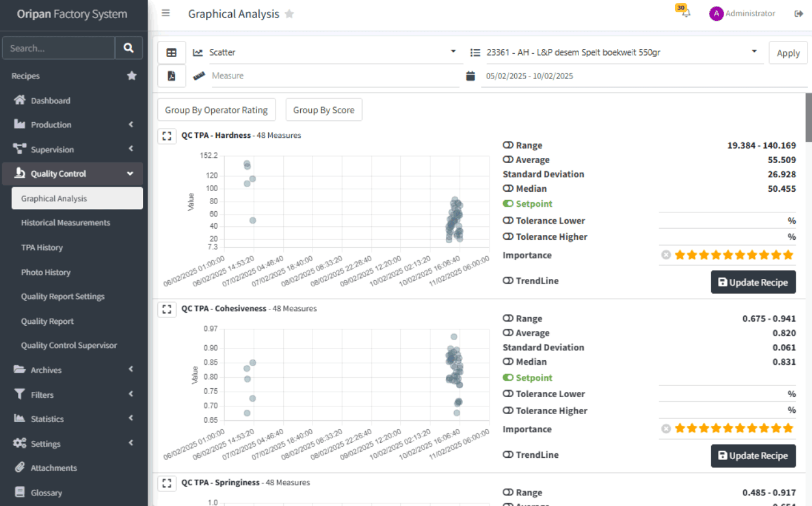Viewport: 812px width, 506px height.
Task: Expand the Hardness chart to fullscreen
Action: pos(167,136)
